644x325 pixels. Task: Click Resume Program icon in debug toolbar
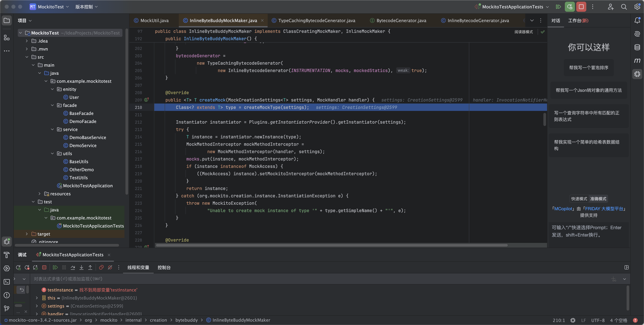(55, 268)
